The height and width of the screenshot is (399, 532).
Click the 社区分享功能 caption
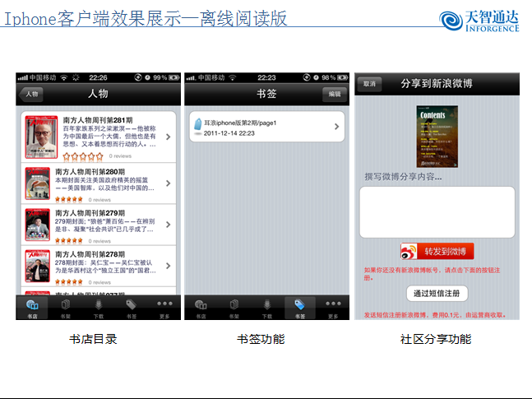coord(436,339)
